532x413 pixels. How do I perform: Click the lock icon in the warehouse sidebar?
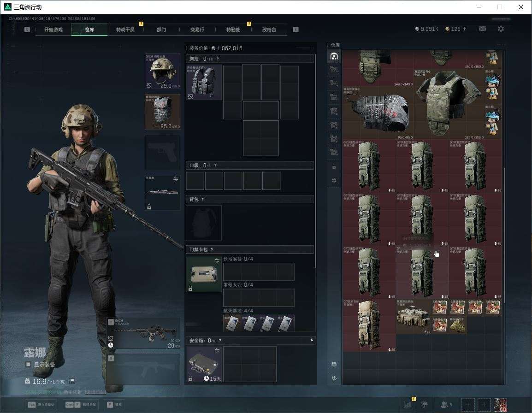click(x=334, y=166)
